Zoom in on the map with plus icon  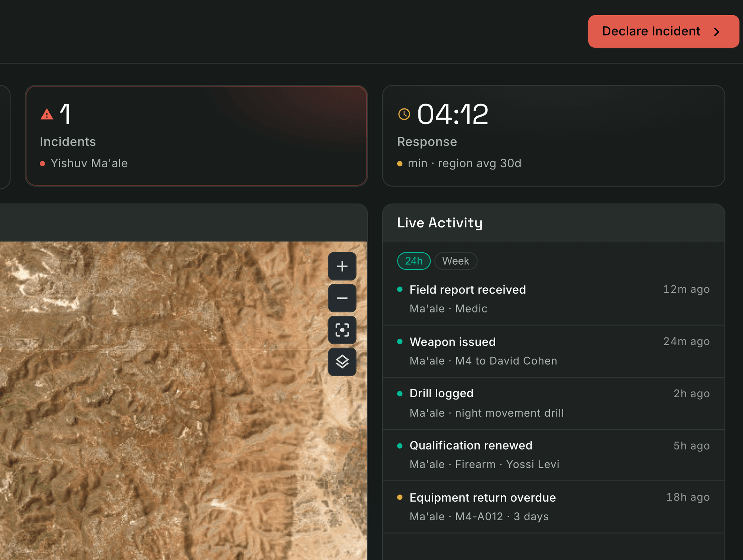tap(342, 266)
